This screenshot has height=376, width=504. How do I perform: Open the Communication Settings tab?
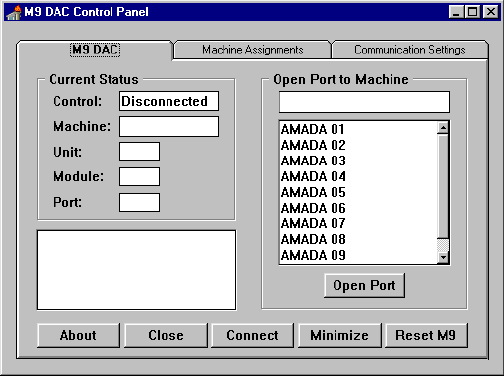click(410, 50)
